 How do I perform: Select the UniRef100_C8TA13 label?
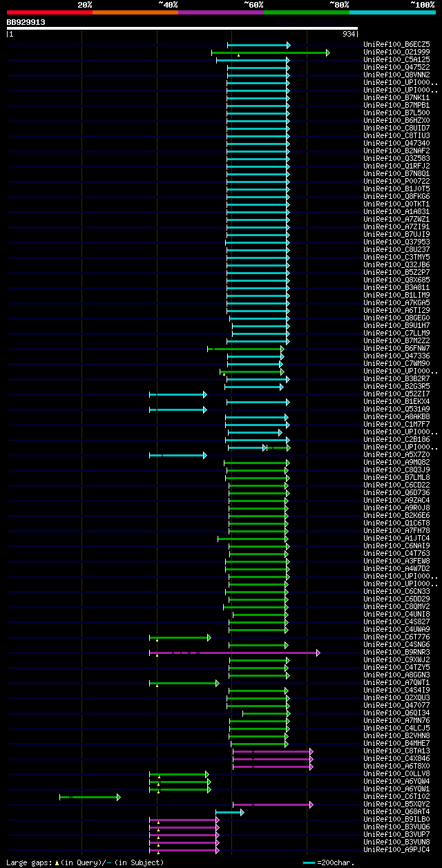398,751
